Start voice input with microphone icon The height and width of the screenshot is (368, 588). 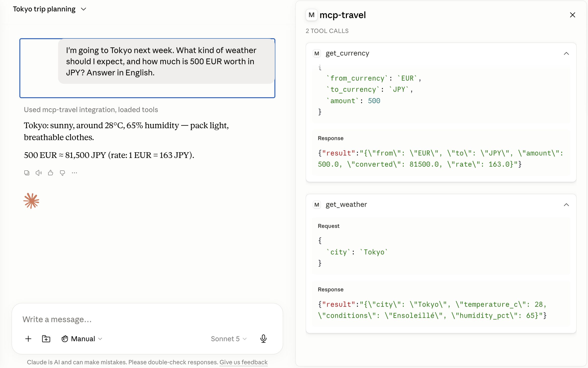pos(263,339)
